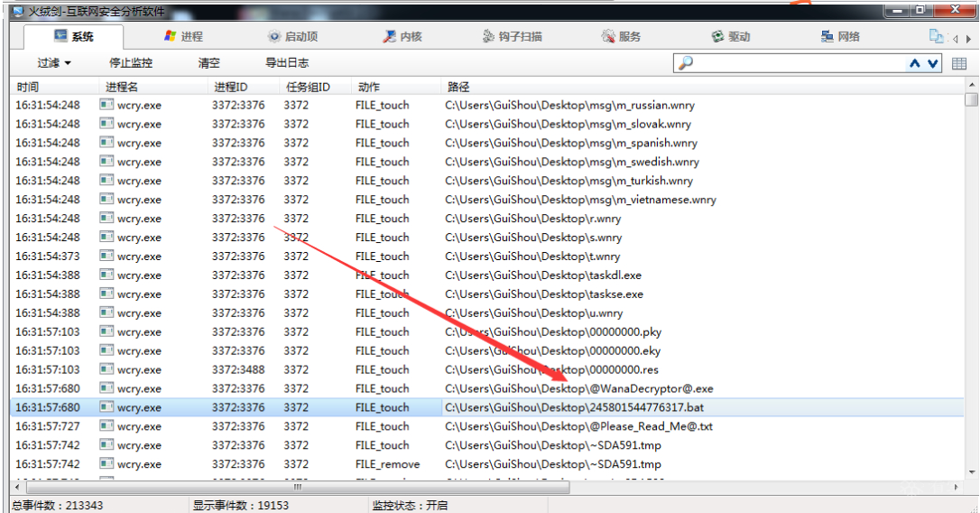980x513 pixels.
Task: Click the 导出日志 button
Action: point(287,62)
